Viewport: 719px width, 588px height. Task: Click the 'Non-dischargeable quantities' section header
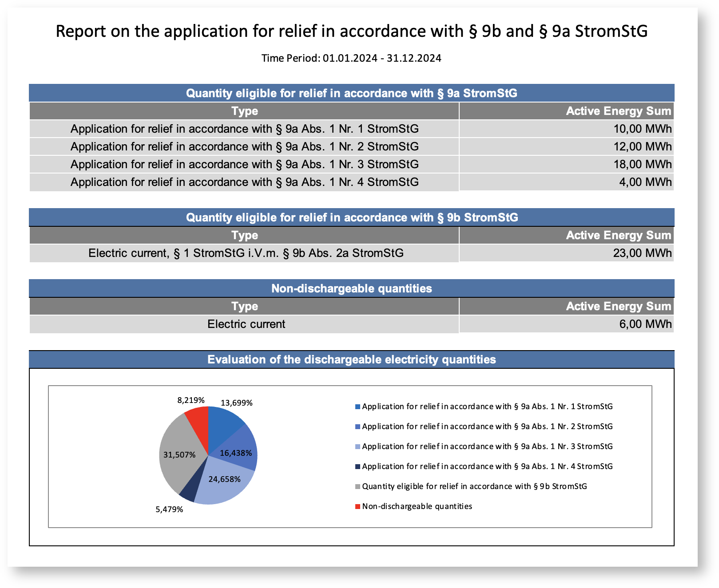coord(351,288)
